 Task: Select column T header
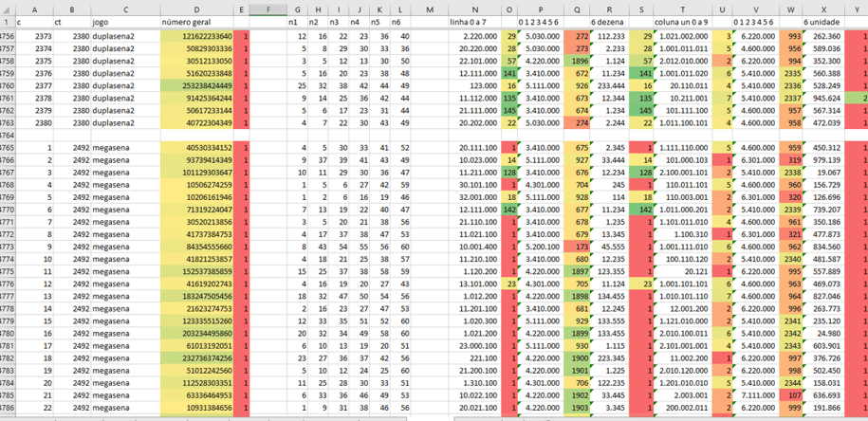(x=683, y=9)
